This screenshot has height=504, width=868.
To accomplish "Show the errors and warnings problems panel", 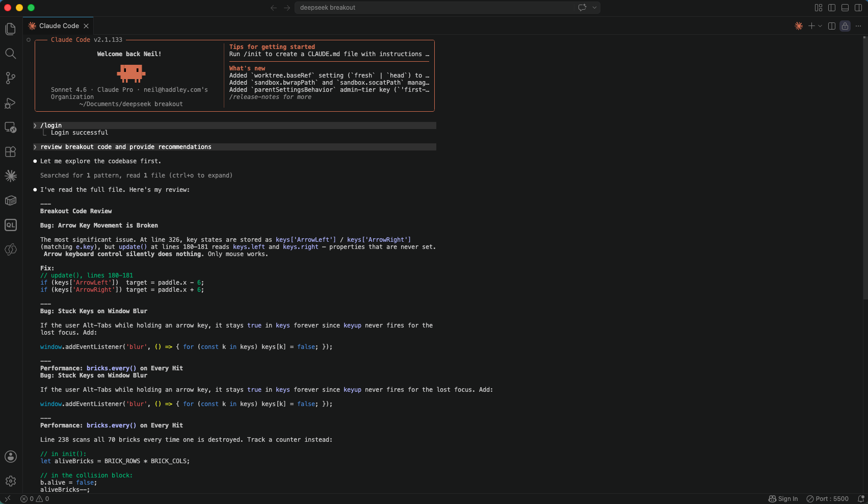I will (x=35, y=499).
